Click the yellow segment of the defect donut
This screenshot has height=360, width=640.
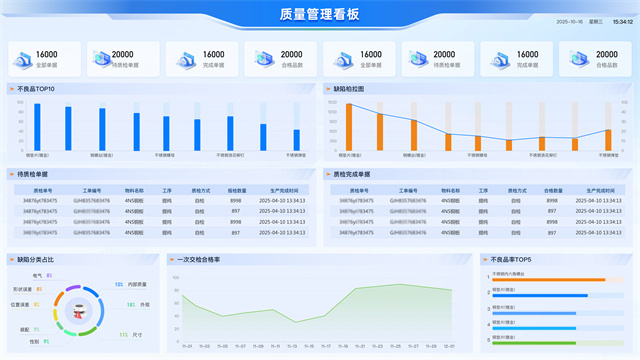[x=56, y=315]
